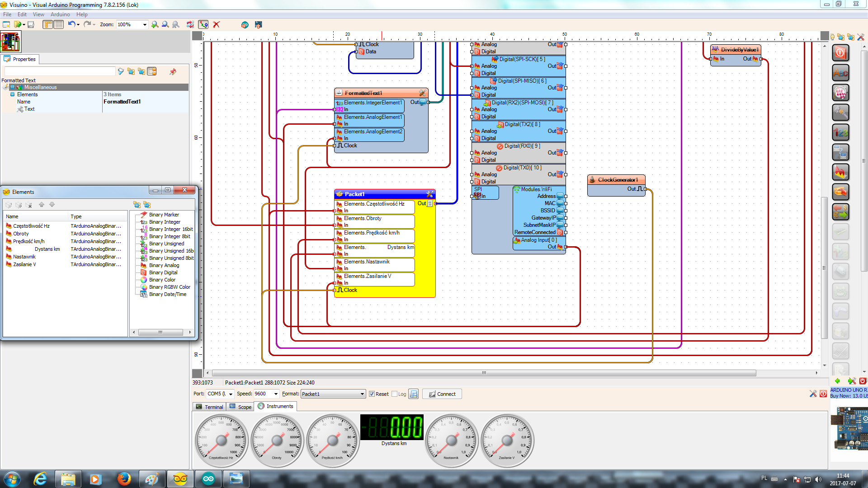This screenshot has height=488, width=868.
Task: Collapse the Miscellaneous property category
Action: pos(13,87)
